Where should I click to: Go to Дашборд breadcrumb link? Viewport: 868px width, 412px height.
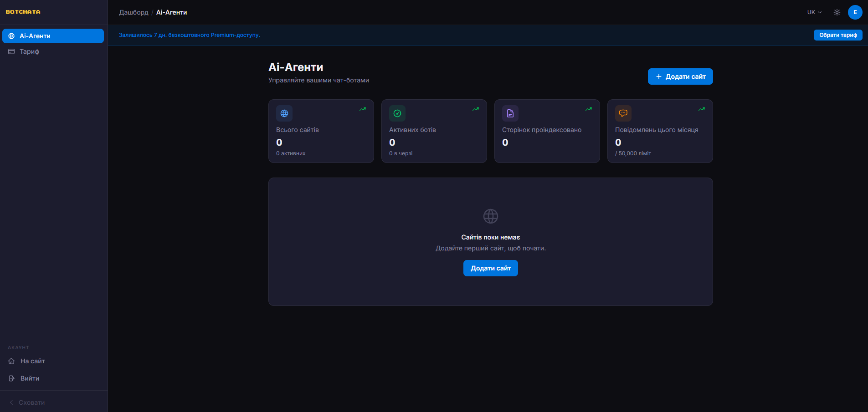point(134,12)
